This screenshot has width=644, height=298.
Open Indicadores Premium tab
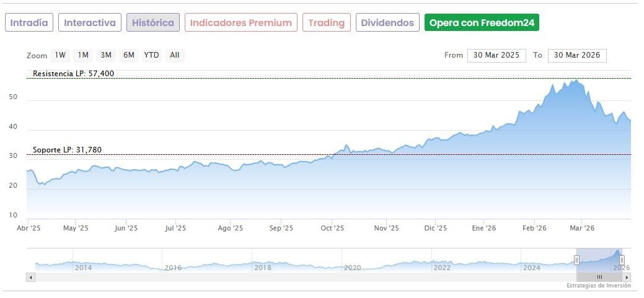point(240,23)
